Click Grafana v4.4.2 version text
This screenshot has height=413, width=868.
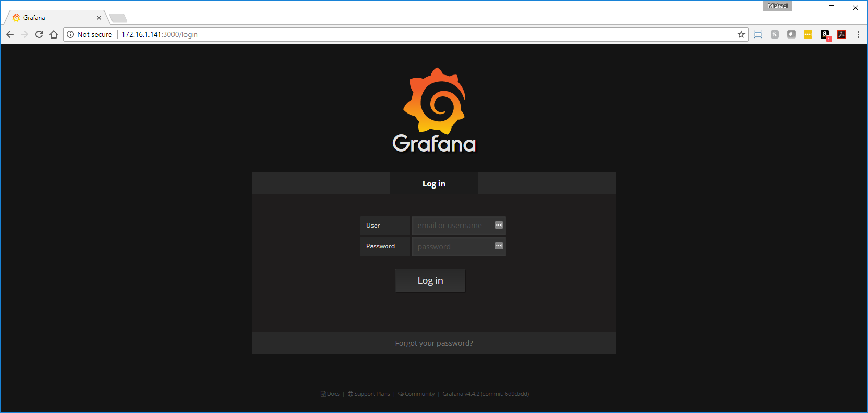coord(486,394)
